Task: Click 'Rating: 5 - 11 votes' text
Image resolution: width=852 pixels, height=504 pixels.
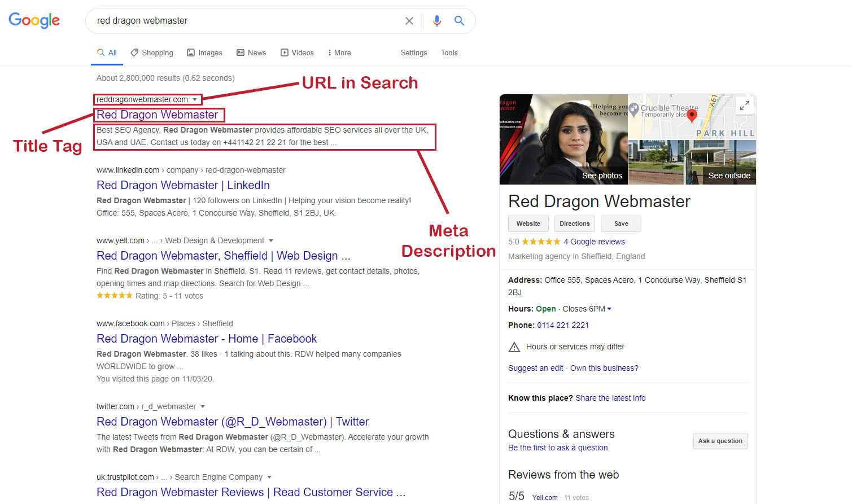Action: click(x=169, y=296)
